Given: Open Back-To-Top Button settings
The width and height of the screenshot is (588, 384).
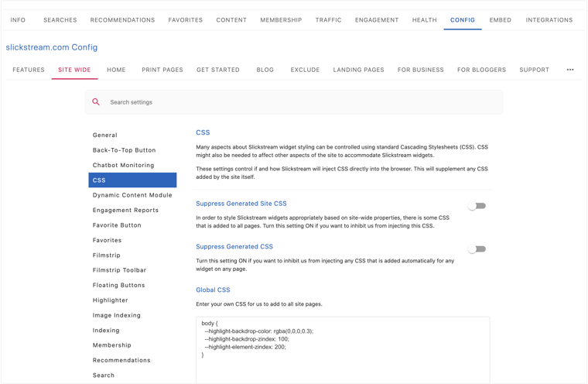Looking at the screenshot, I should point(125,150).
